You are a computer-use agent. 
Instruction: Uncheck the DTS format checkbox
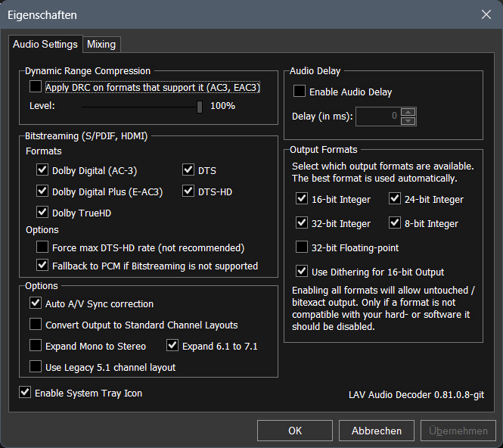coord(188,170)
